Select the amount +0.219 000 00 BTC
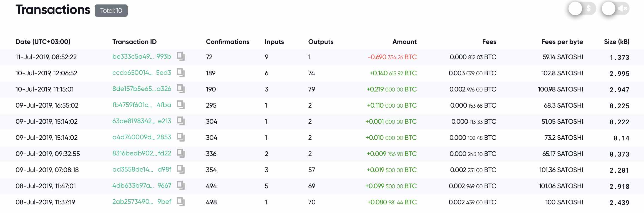Viewport: 644px width, 213px height. click(392, 89)
